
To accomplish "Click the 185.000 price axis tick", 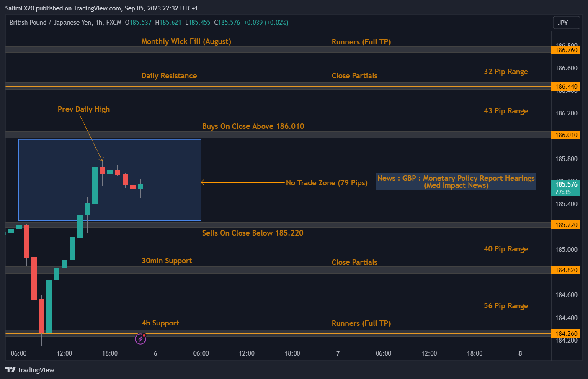I will coord(566,250).
